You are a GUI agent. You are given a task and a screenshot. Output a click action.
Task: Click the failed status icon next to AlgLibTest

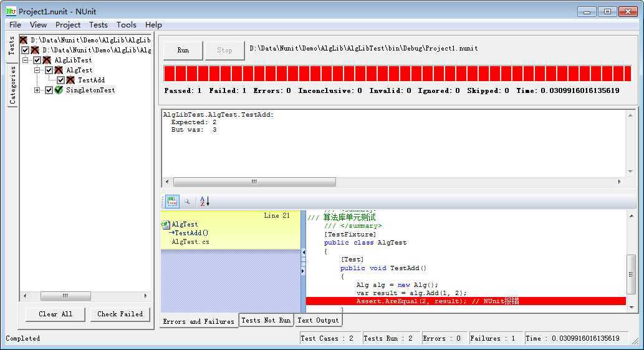click(x=47, y=60)
